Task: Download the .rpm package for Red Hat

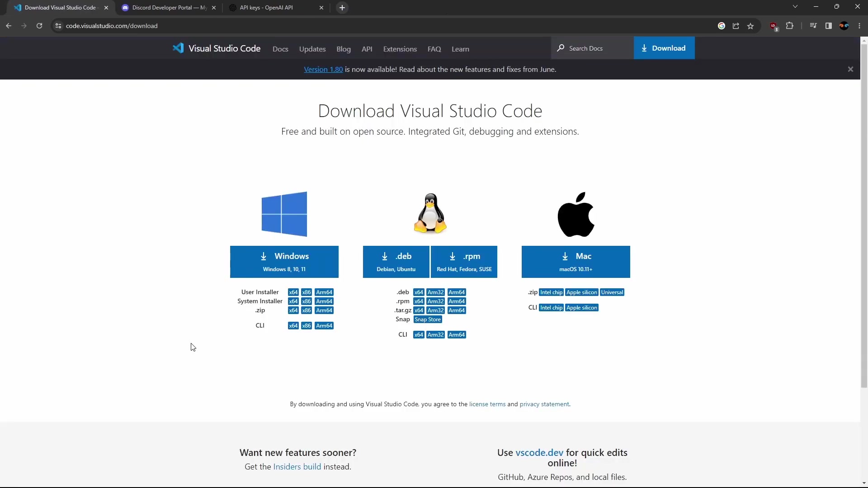Action: (x=464, y=262)
